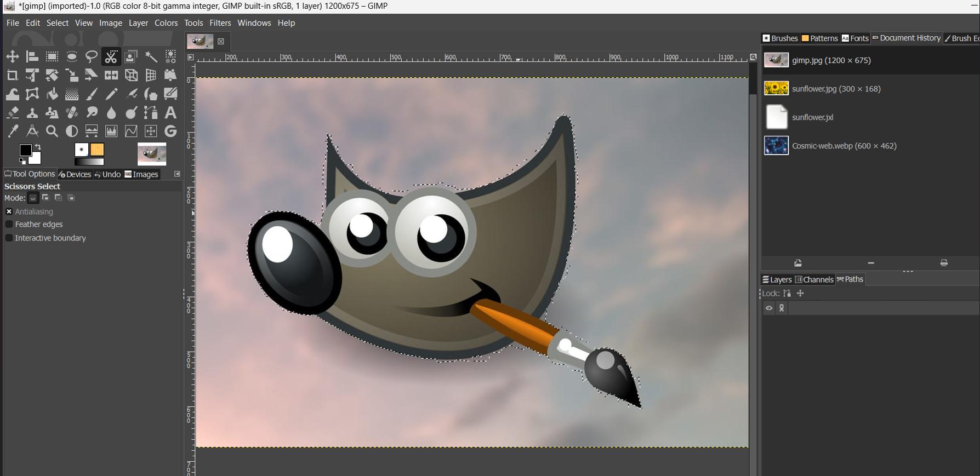Image resolution: width=980 pixels, height=476 pixels.
Task: Select the Crop tool
Action: 12,75
